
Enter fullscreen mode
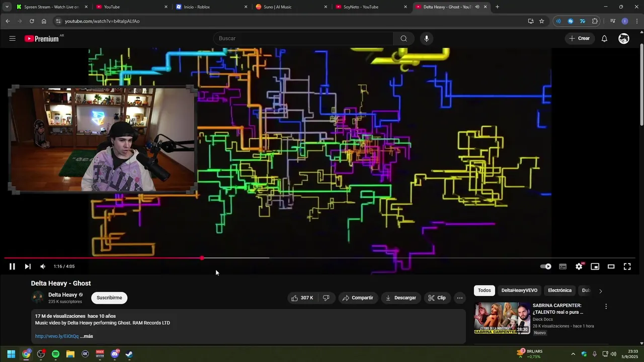[x=627, y=266]
